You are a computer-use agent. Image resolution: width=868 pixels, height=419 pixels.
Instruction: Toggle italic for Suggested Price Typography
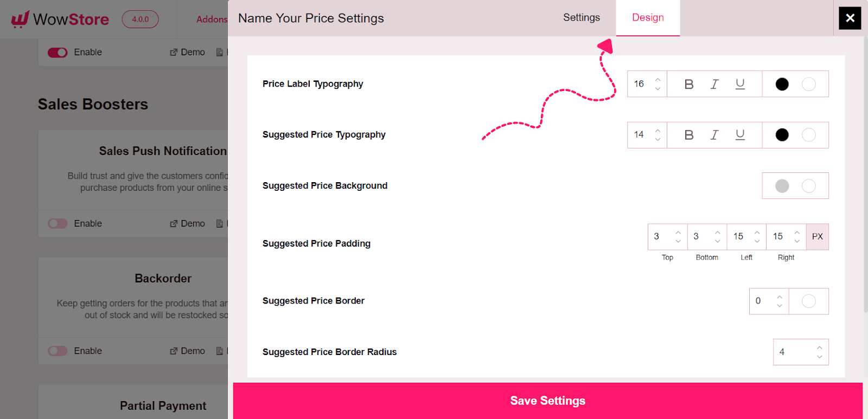click(714, 135)
